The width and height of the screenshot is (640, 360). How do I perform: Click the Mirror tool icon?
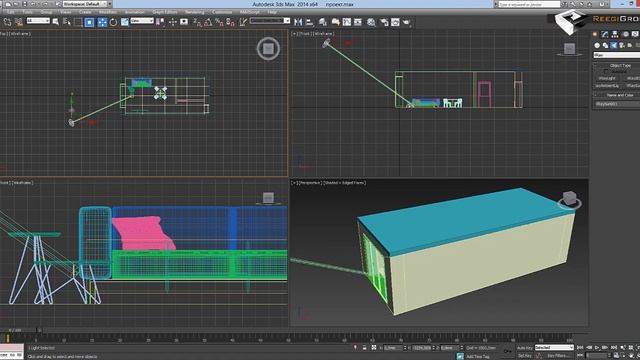coord(298,22)
